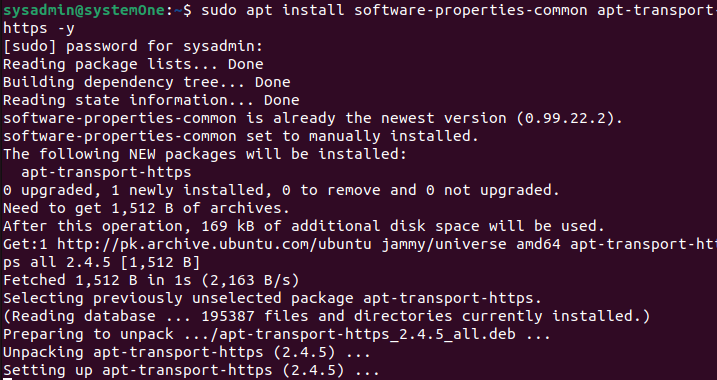The image size is (717, 380).
Task: Click the 'Selecting previously unselected package' line
Action: 272,298
